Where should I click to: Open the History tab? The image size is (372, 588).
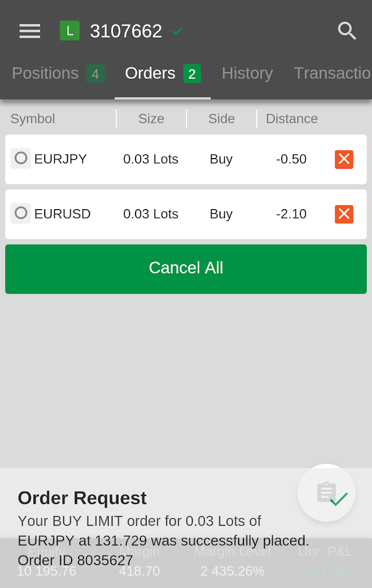(x=247, y=73)
